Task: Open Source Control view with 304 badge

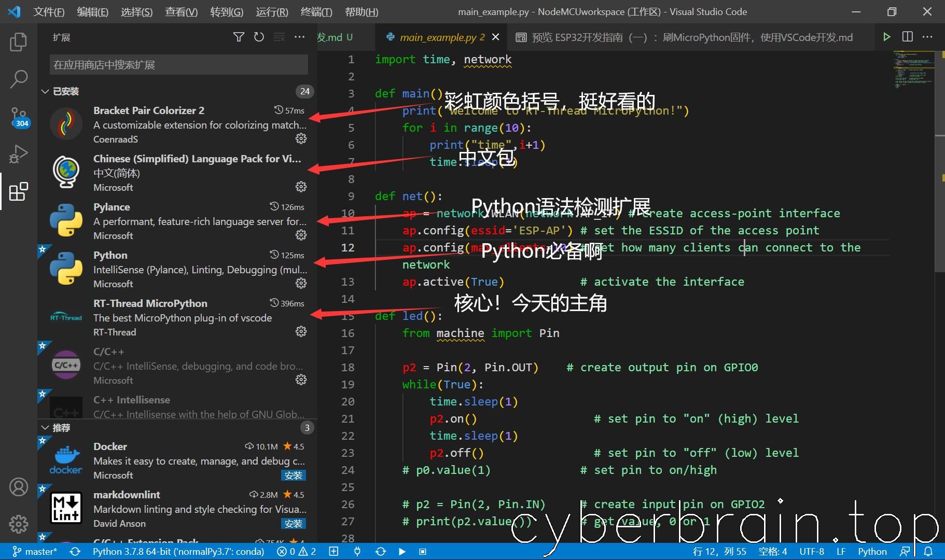Action: [19, 117]
